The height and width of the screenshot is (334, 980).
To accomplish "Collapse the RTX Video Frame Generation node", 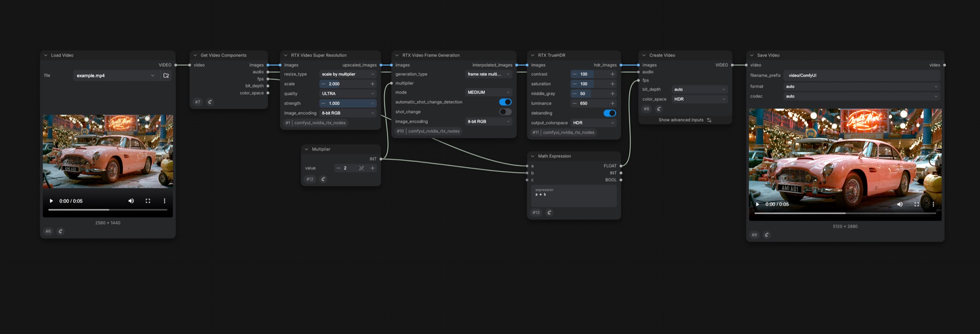I will [x=397, y=55].
